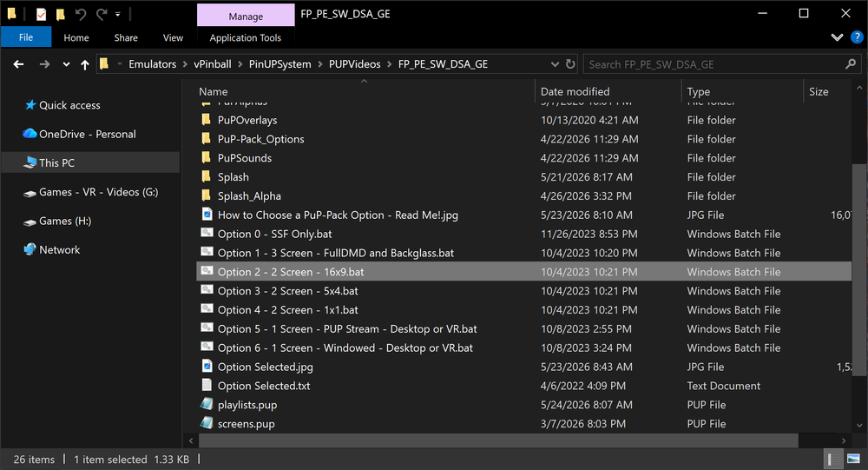Click the PUPVideos breadcrumb segment

[355, 64]
